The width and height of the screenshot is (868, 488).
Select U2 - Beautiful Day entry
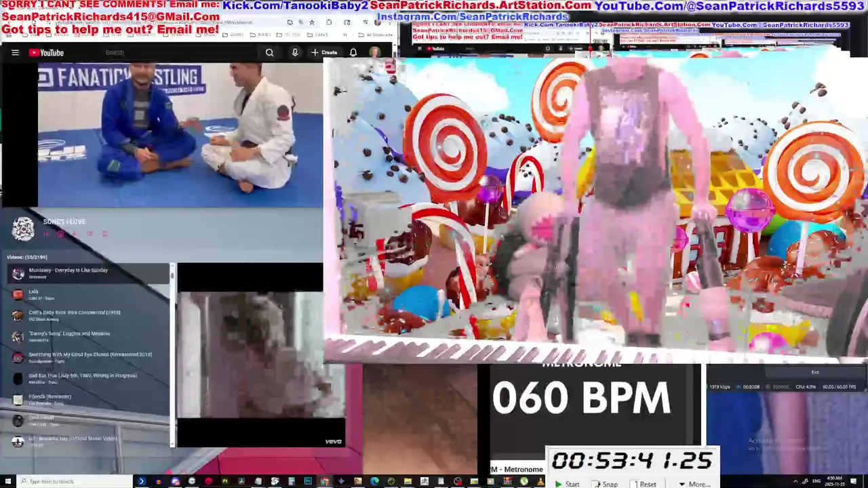(88, 441)
